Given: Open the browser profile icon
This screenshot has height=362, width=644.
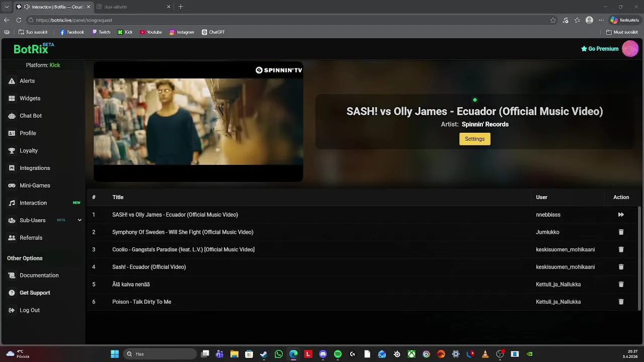Looking at the screenshot, I should [589, 20].
